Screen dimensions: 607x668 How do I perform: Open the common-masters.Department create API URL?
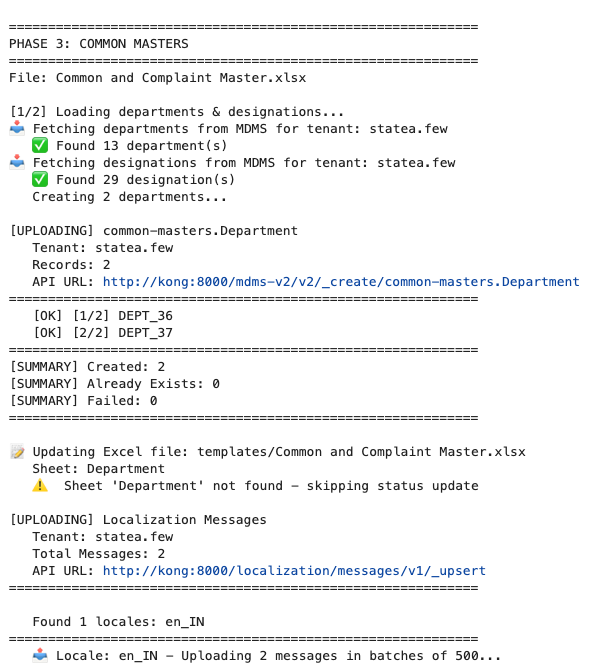point(341,282)
